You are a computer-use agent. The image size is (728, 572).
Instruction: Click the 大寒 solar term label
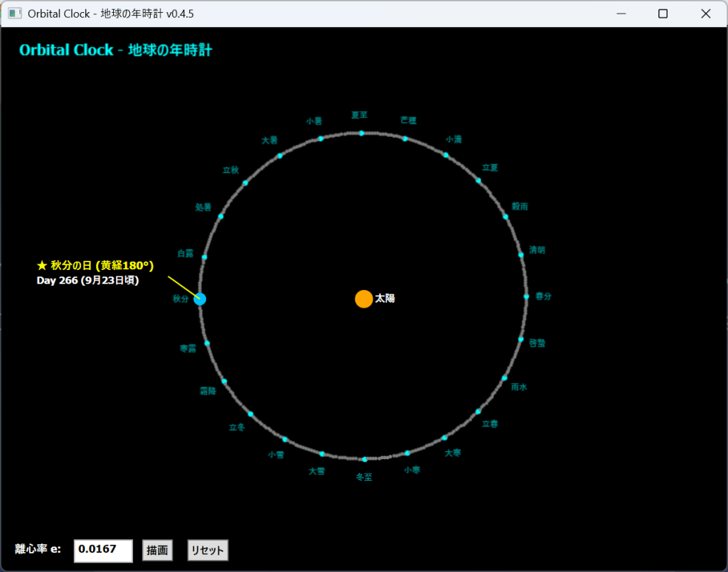(x=453, y=453)
